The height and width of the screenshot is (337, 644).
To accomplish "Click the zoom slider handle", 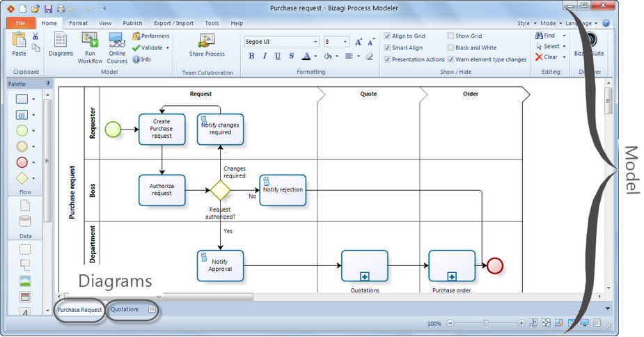I will (486, 324).
